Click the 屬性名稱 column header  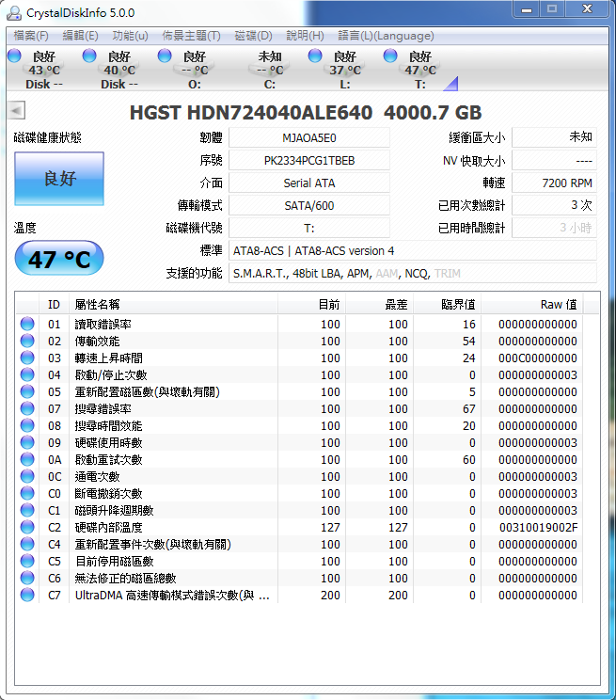pos(173,305)
